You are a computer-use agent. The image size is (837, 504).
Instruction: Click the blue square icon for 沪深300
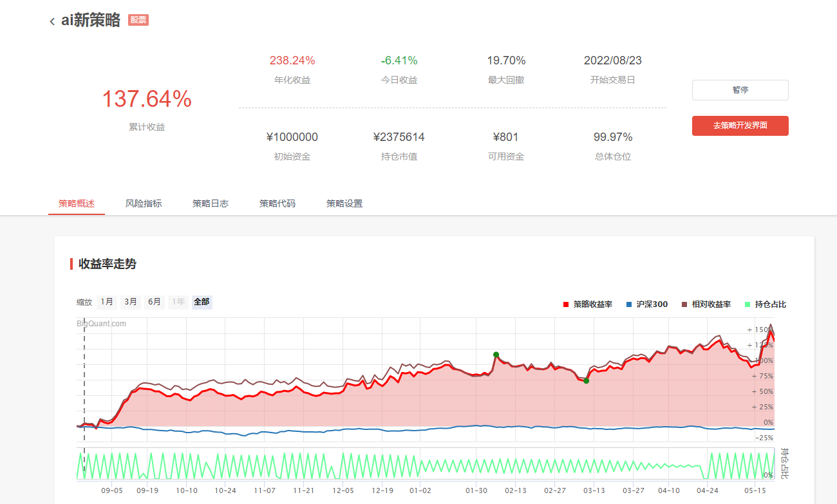click(628, 304)
